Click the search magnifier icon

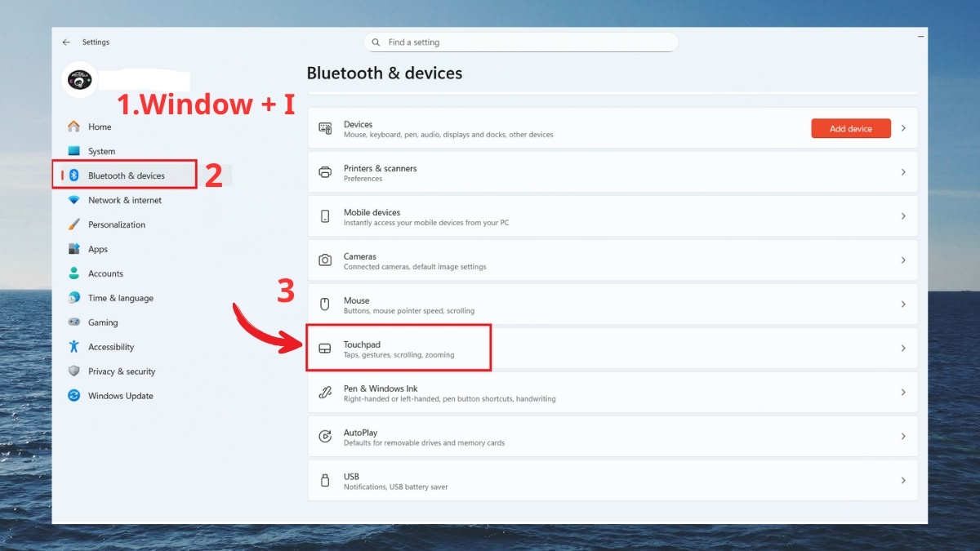coord(376,42)
